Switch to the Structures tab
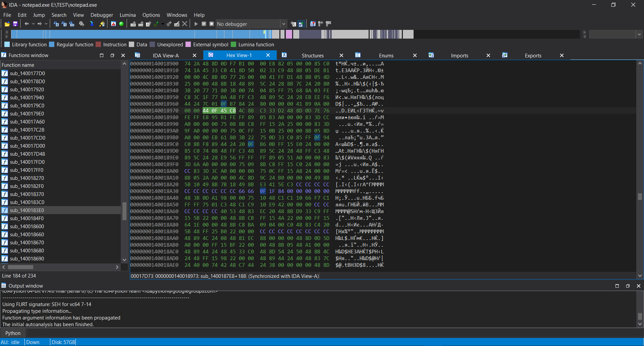644x346 pixels. 313,55
